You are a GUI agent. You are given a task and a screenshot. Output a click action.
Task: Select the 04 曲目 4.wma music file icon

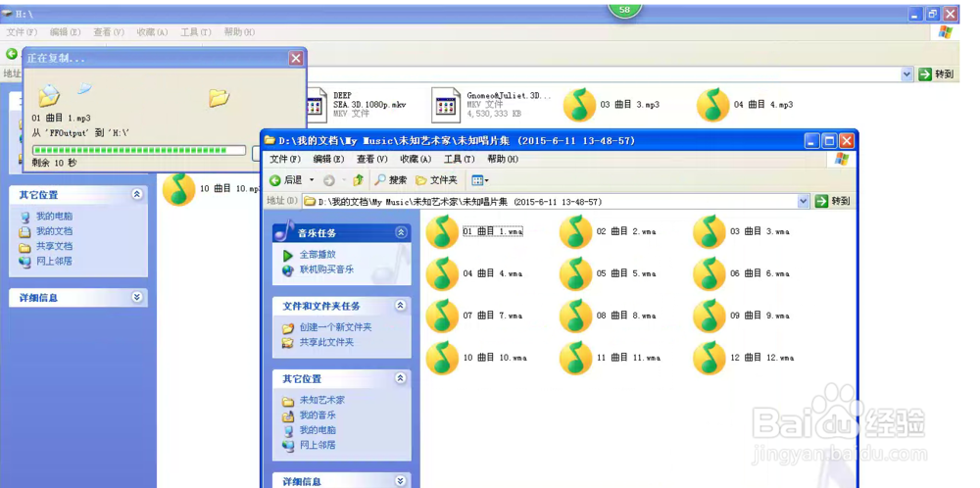(443, 273)
